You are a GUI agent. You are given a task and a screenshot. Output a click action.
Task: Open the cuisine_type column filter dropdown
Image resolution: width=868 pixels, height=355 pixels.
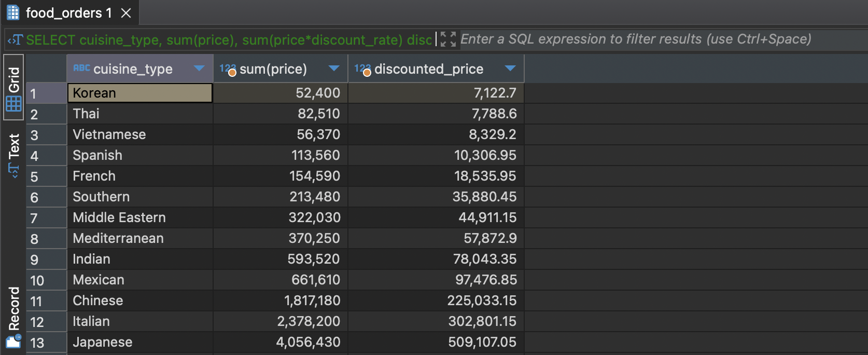[199, 69]
